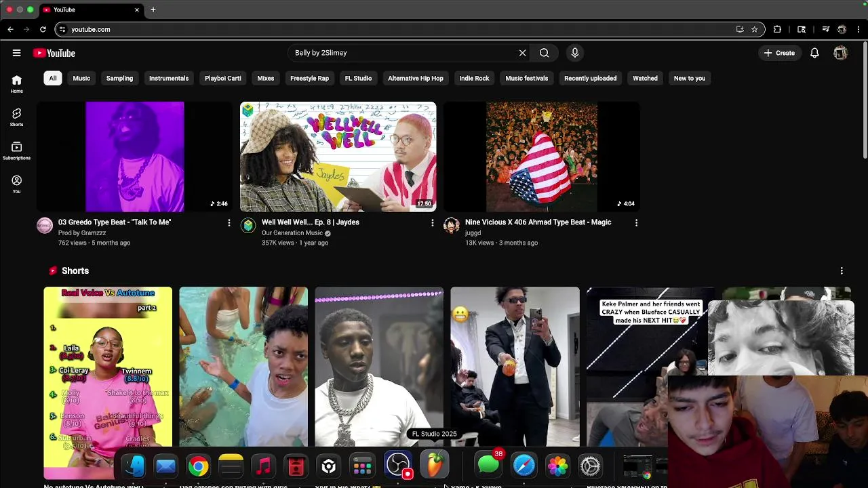The width and height of the screenshot is (868, 488).
Task: Launch FL Studio 2025 from the dock
Action: [x=435, y=465]
